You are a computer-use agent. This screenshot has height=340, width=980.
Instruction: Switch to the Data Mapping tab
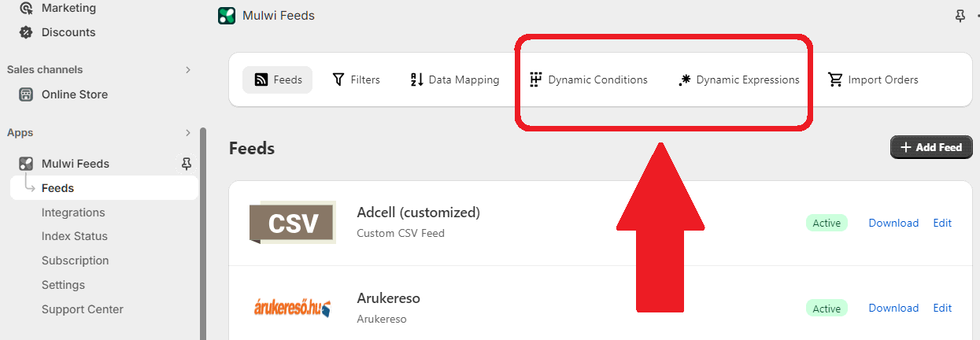[x=455, y=79]
